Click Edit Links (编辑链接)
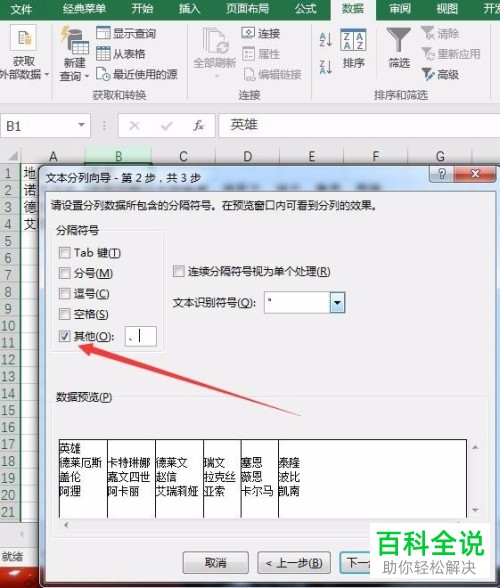500x588 pixels. click(272, 74)
